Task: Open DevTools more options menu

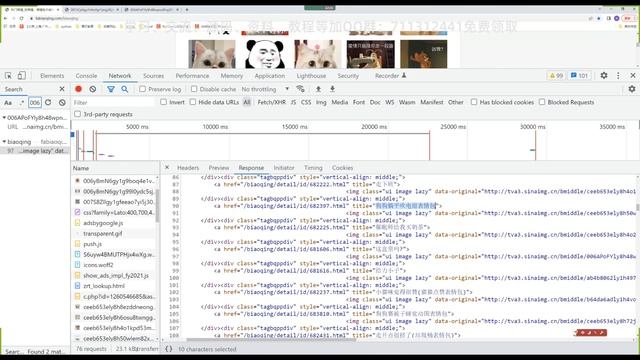Action: click(618, 76)
